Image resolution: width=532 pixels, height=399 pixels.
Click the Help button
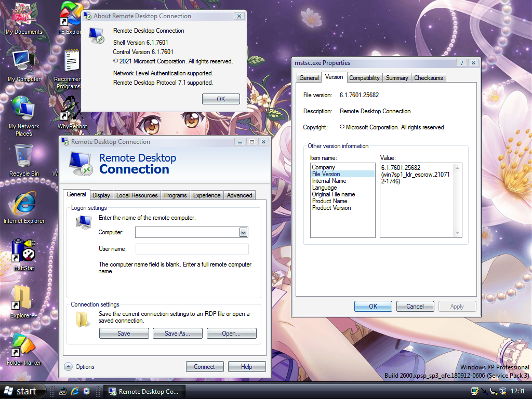[247, 367]
